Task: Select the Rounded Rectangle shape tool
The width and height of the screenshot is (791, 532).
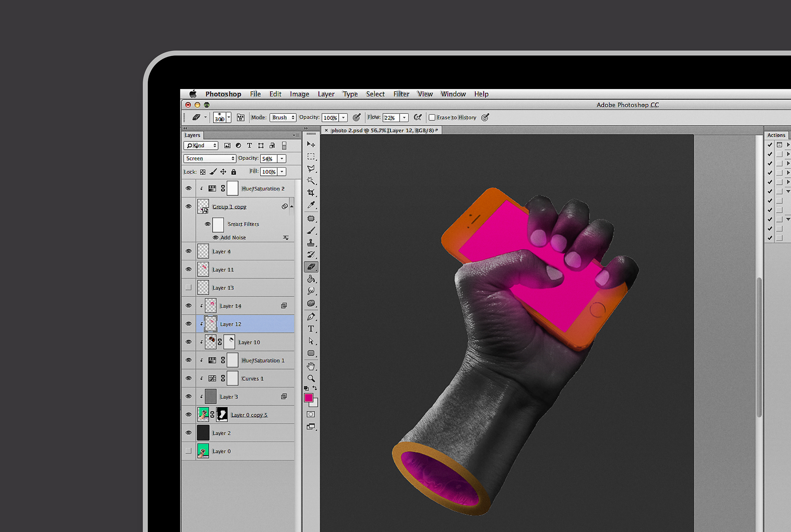Action: (311, 353)
